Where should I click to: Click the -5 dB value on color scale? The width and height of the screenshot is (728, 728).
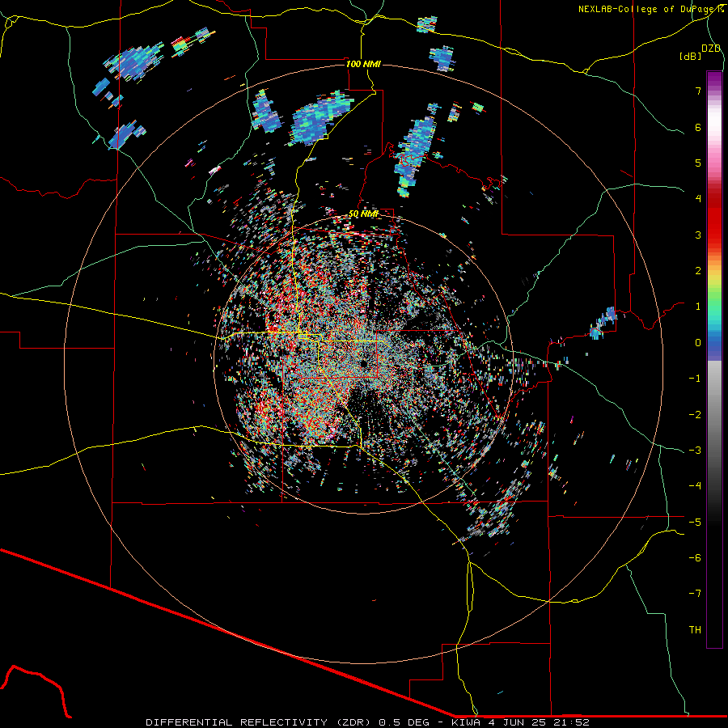(695, 522)
